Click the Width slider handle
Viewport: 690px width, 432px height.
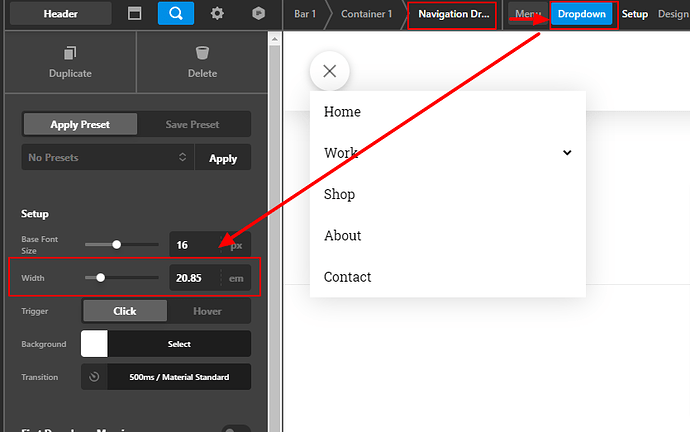coord(100,278)
